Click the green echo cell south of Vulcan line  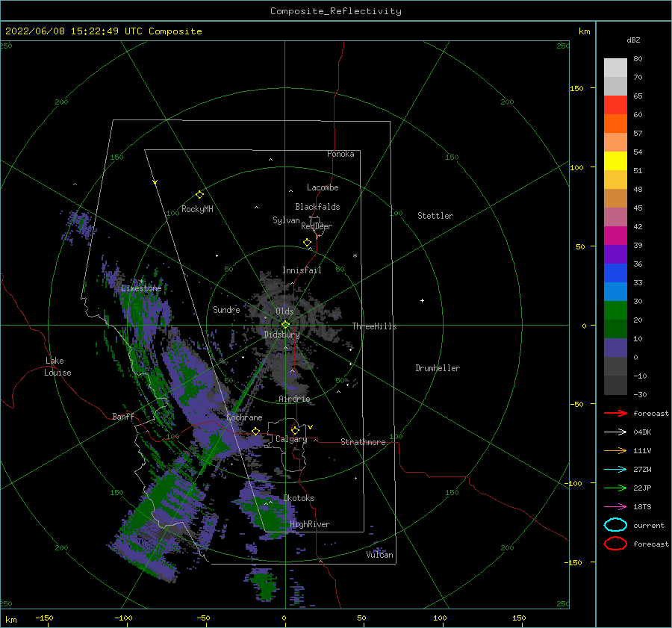(264, 586)
